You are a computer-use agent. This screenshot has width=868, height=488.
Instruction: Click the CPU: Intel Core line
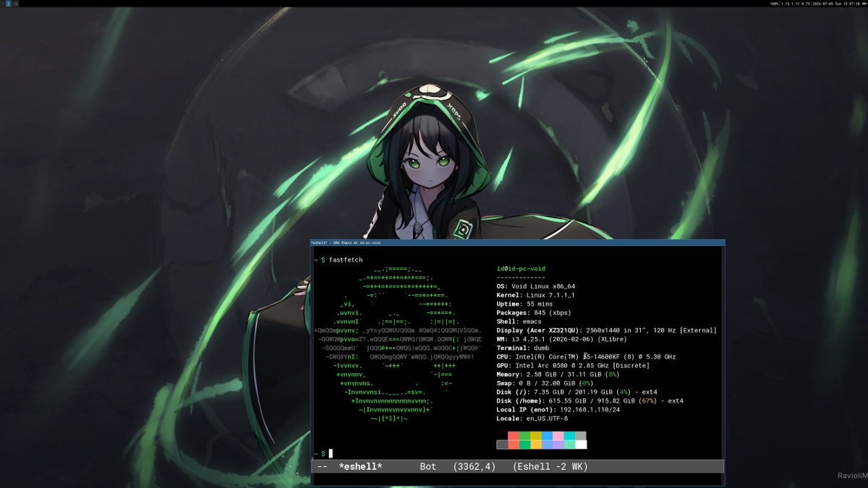tap(586, 356)
